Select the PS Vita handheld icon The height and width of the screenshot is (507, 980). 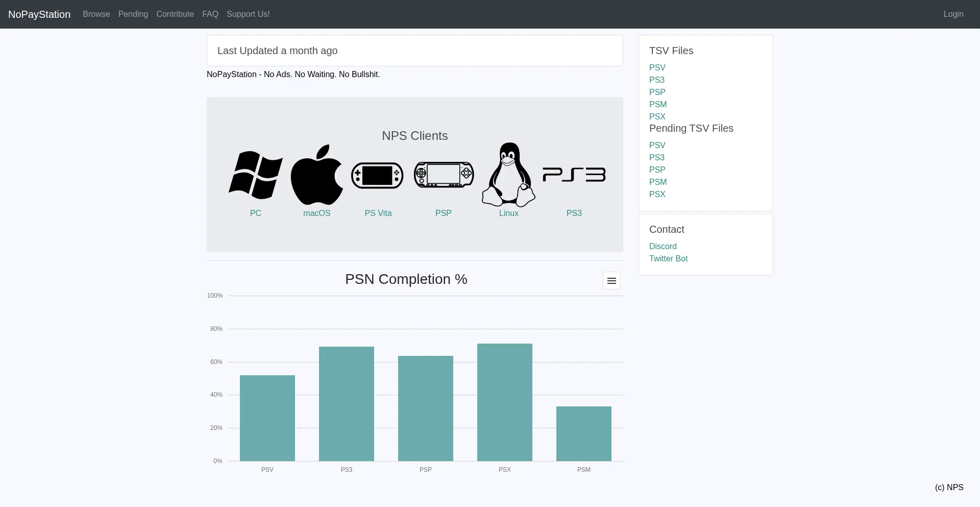click(378, 175)
